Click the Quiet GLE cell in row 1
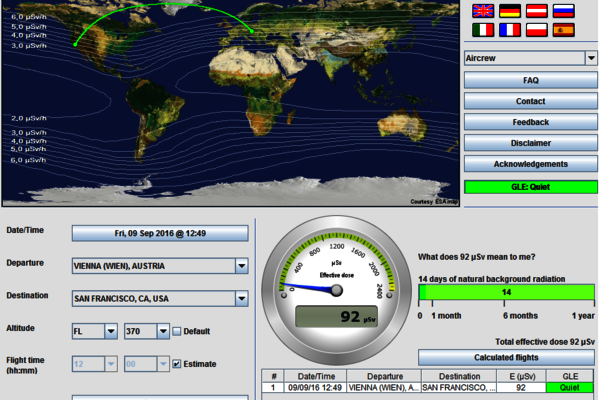The image size is (600, 400). [569, 388]
